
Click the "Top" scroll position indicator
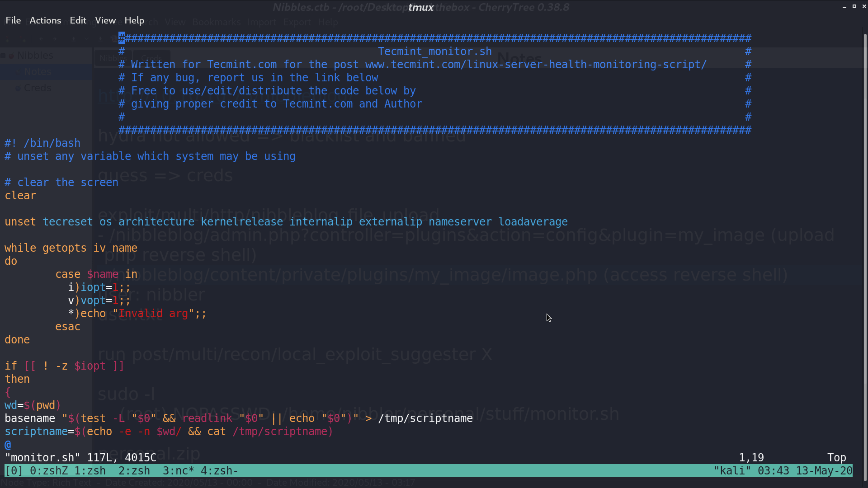[837, 458]
